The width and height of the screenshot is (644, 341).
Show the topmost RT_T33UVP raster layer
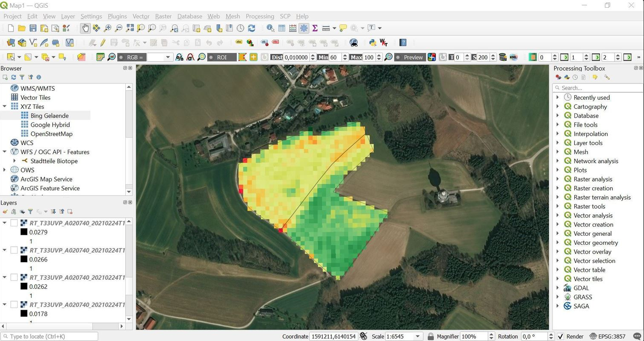coord(14,222)
